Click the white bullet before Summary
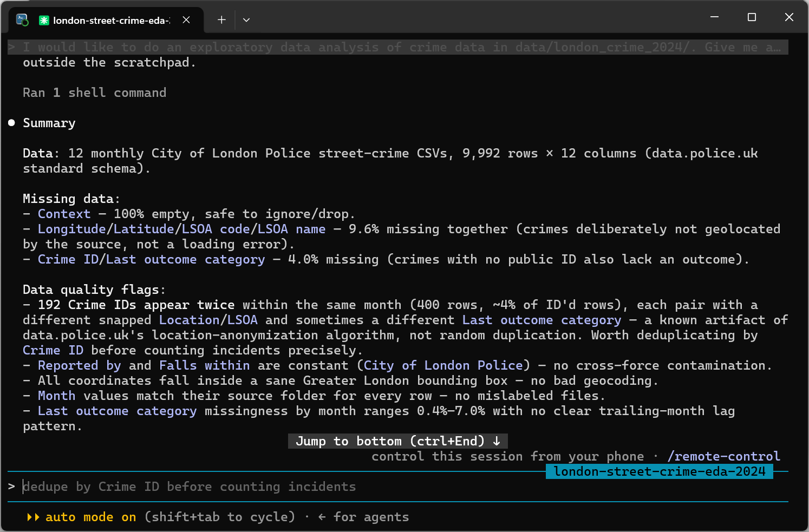This screenshot has width=809, height=532. pyautogui.click(x=11, y=123)
